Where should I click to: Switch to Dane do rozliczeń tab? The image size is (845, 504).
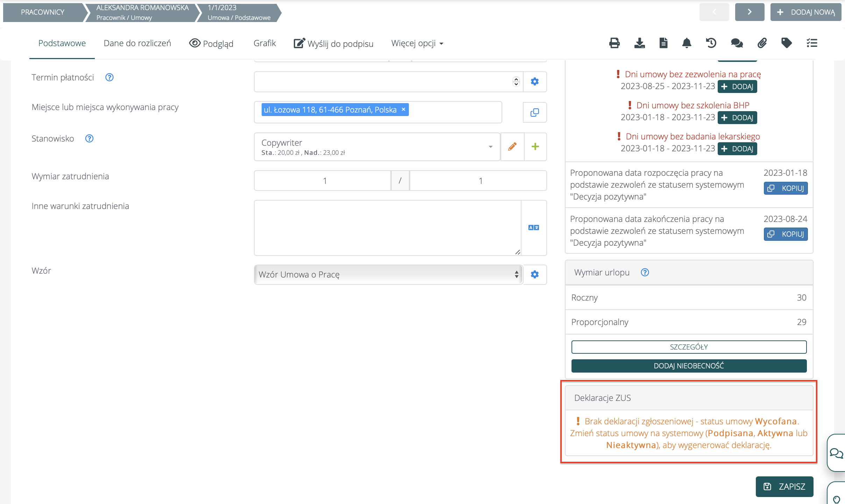tap(137, 43)
